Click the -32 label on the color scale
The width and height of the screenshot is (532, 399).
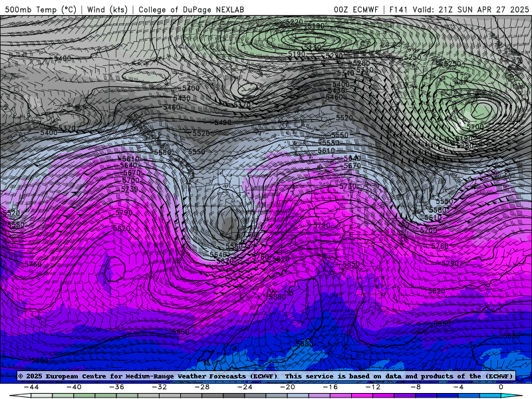[160, 387]
